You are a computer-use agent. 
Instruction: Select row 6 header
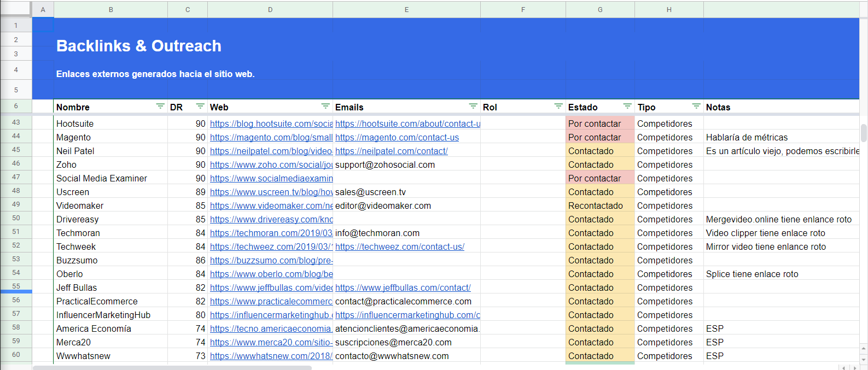[x=16, y=106]
